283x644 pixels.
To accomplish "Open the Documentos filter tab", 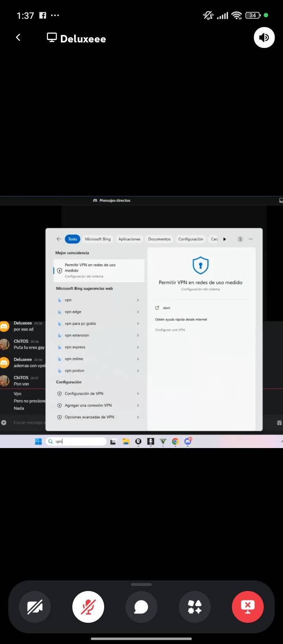I will tap(159, 239).
